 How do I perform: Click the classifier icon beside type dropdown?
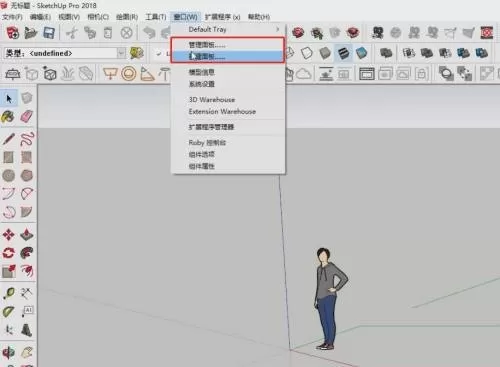137,53
